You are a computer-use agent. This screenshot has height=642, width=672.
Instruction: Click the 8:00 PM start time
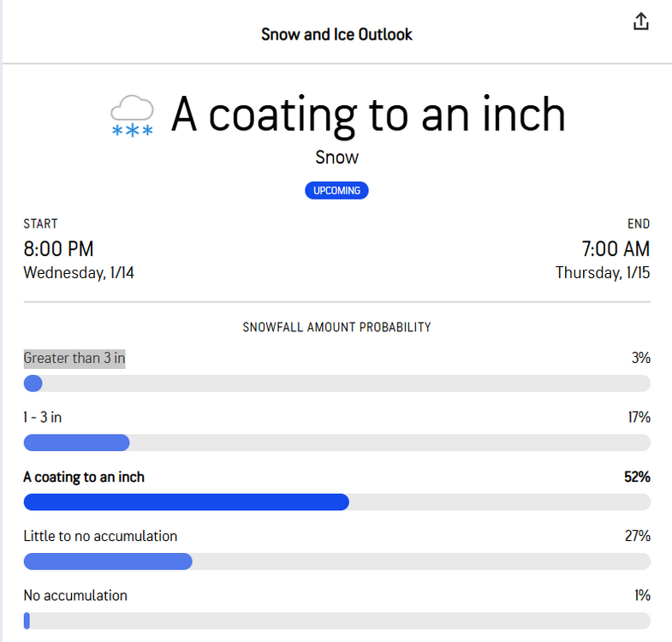(58, 249)
